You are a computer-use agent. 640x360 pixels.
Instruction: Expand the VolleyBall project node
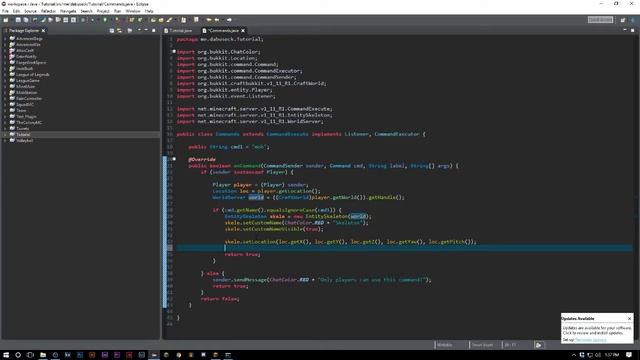tap(5, 140)
